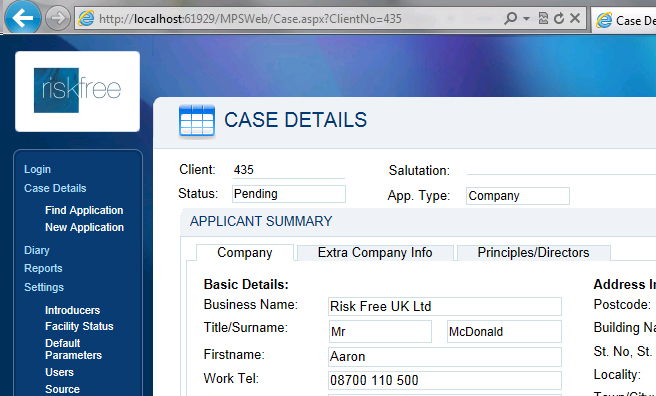656x396 pixels.
Task: Click the Title/Surname label
Action: [x=246, y=327]
